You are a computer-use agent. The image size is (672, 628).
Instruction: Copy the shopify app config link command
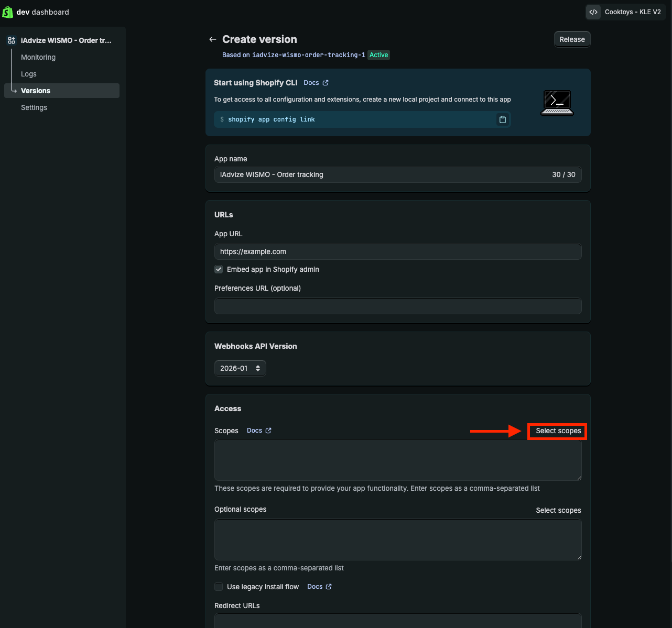point(502,119)
